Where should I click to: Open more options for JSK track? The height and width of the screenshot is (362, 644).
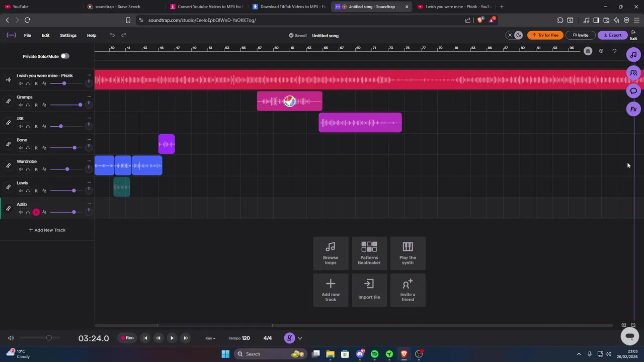[89, 118]
